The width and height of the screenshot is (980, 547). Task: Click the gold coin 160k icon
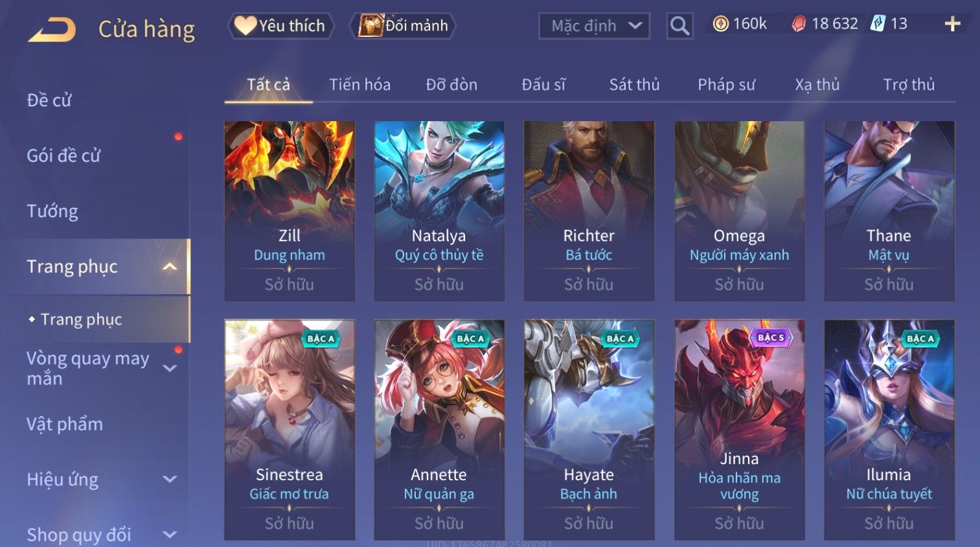(720, 24)
